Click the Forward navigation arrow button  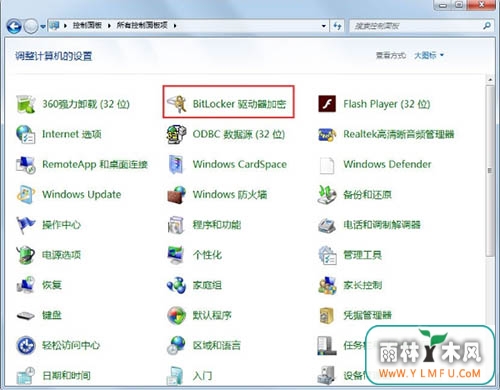point(31,26)
